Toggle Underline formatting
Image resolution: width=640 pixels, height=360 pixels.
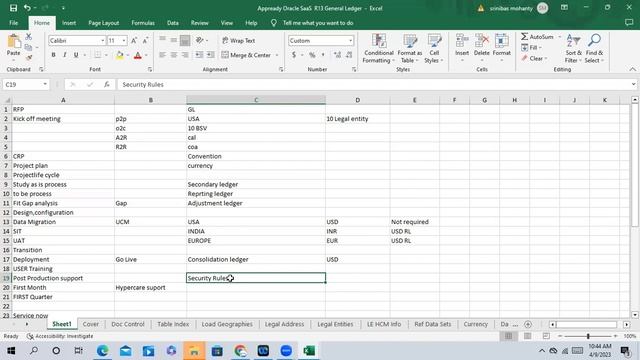click(76, 55)
